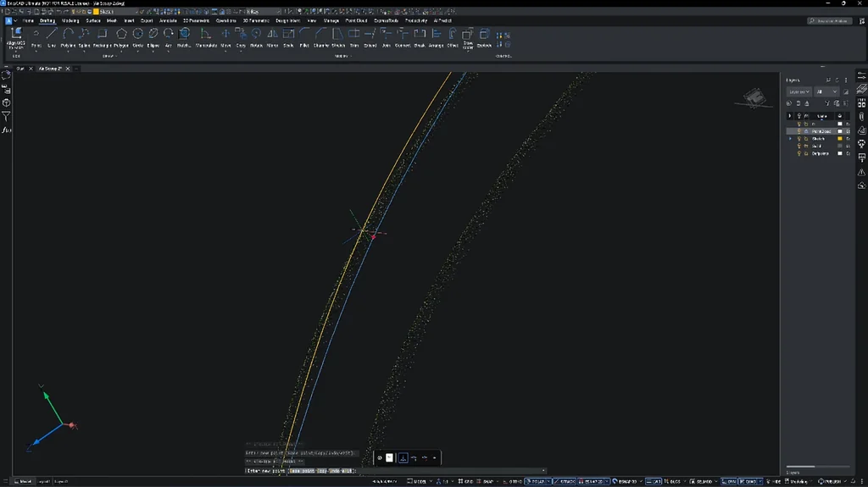Screen dimensions: 868x487
Task: Open the Home ribbon tab
Action: [28, 20]
